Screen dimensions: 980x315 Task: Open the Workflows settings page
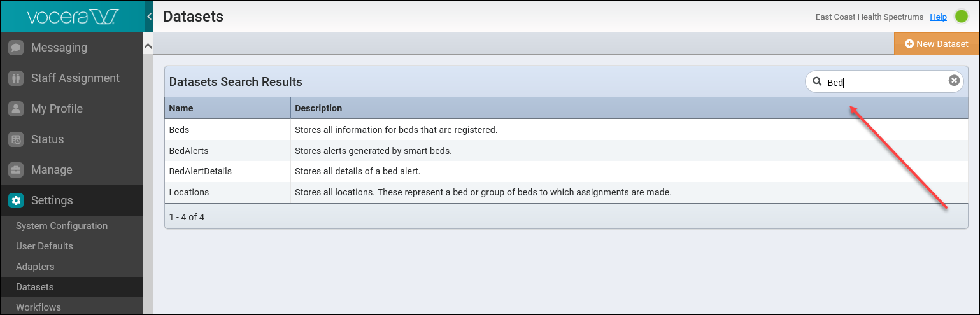(38, 307)
